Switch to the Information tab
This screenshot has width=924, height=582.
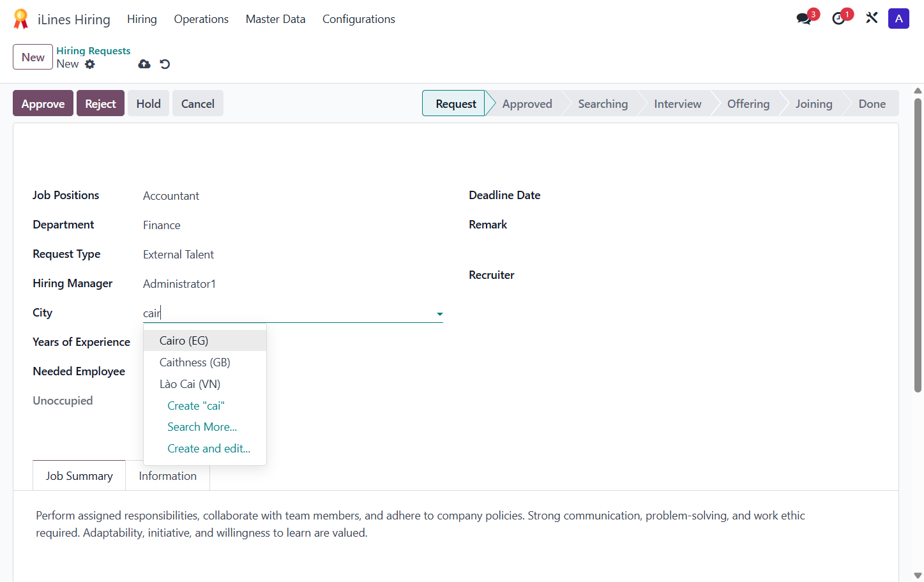(x=168, y=476)
